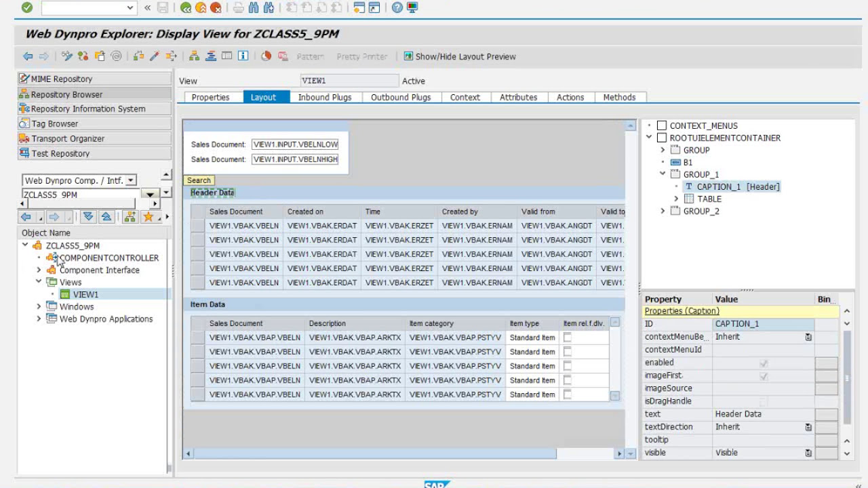The image size is (868, 488).
Task: Switch to the Inbound Plugs tab
Action: coord(325,97)
